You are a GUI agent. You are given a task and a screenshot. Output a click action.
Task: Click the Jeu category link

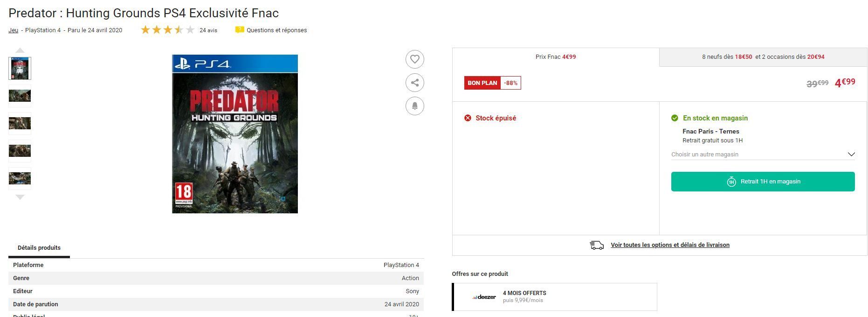tap(13, 30)
